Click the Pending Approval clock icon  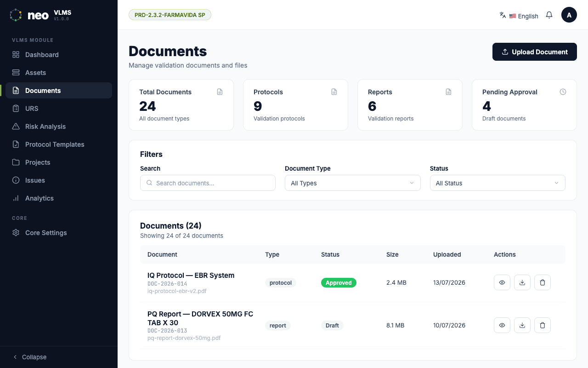point(563,92)
